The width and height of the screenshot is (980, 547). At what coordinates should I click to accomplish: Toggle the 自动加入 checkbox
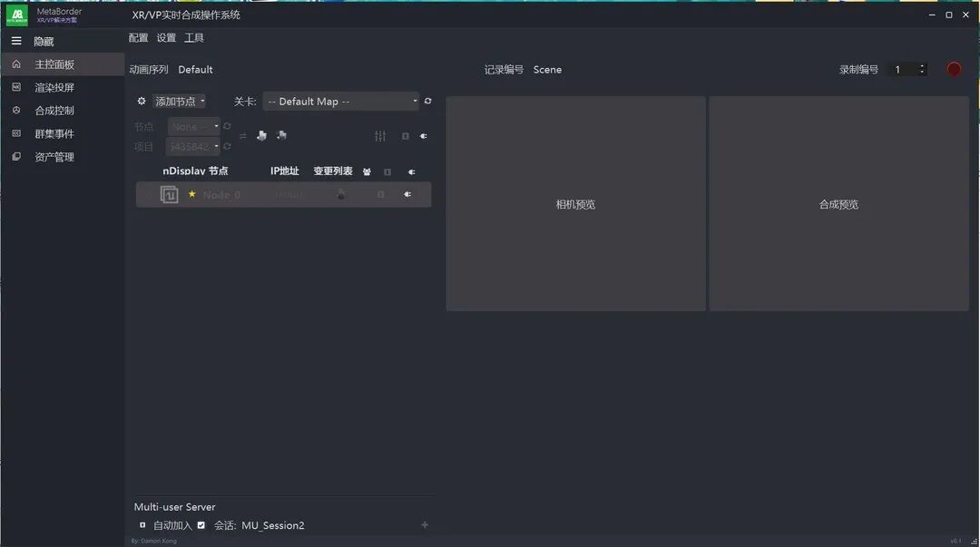201,525
